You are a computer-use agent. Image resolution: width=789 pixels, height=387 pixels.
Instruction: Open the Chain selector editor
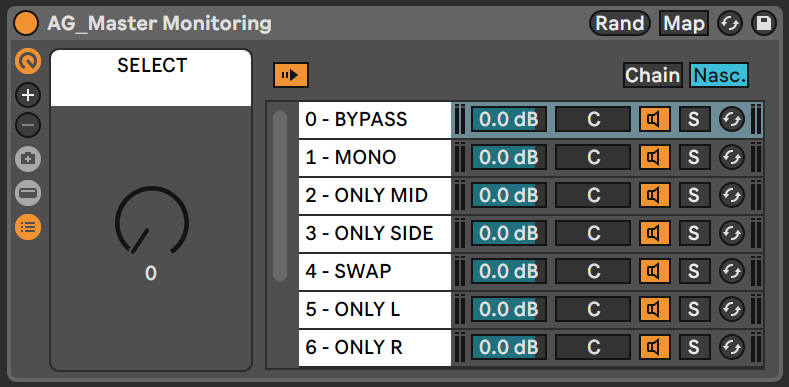click(653, 75)
